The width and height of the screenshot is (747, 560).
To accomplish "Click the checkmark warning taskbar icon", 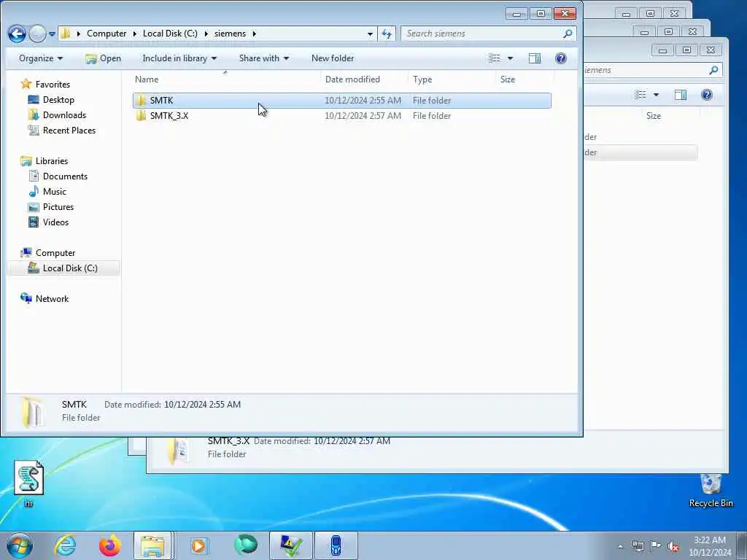I will coord(290,545).
